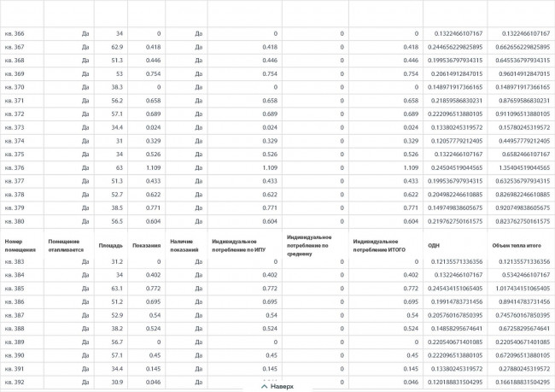555x392 pixels.
Task: Select readings value 0.754 in Показания column
Action: click(153, 74)
